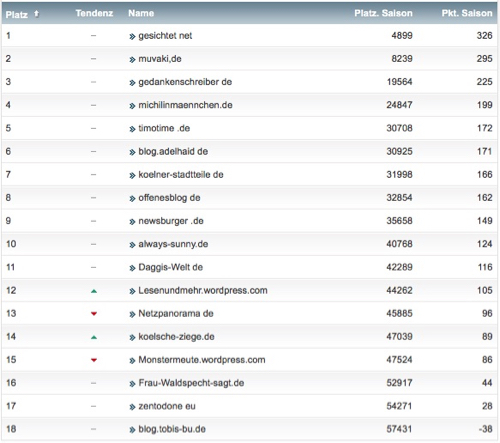Image resolution: width=500 pixels, height=443 pixels.
Task: Click the double-chevron icon before blog.adelhaid de
Action: pyautogui.click(x=132, y=153)
